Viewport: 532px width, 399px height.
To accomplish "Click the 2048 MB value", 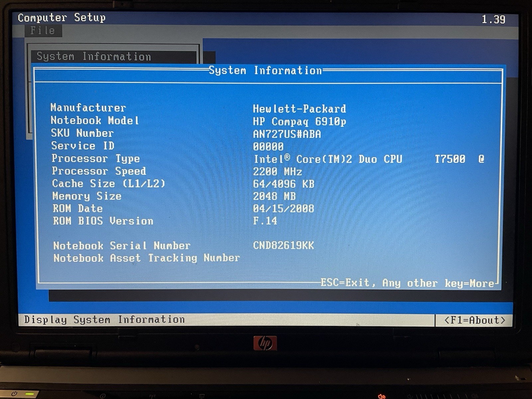I will tap(274, 196).
